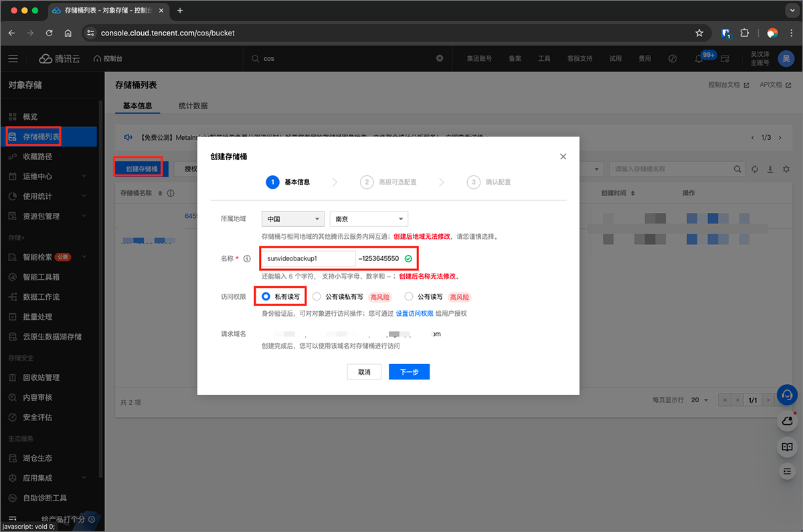Image resolution: width=803 pixels, height=532 pixels.
Task: Click the 下一步 button
Action: point(409,372)
